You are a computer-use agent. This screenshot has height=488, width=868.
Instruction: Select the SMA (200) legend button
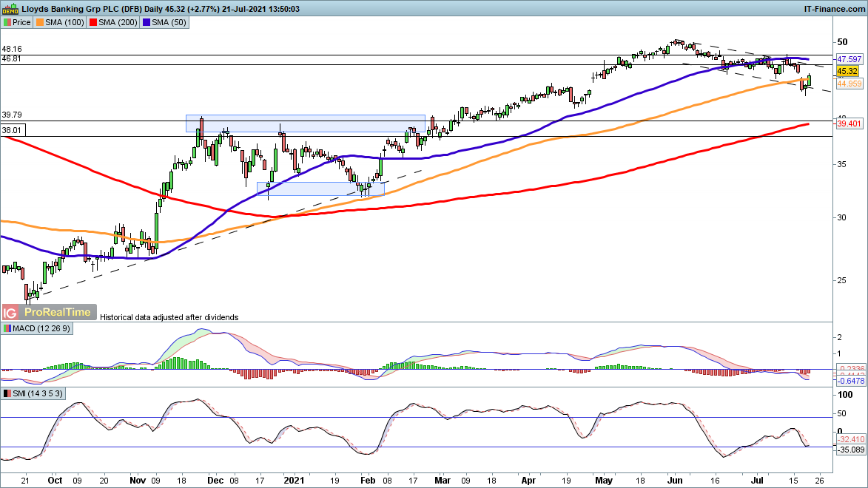113,23
